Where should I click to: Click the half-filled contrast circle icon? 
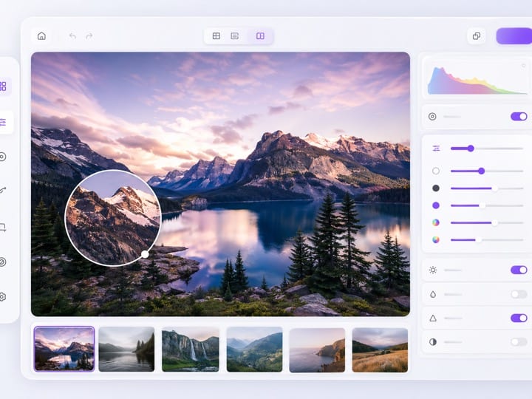pos(433,342)
